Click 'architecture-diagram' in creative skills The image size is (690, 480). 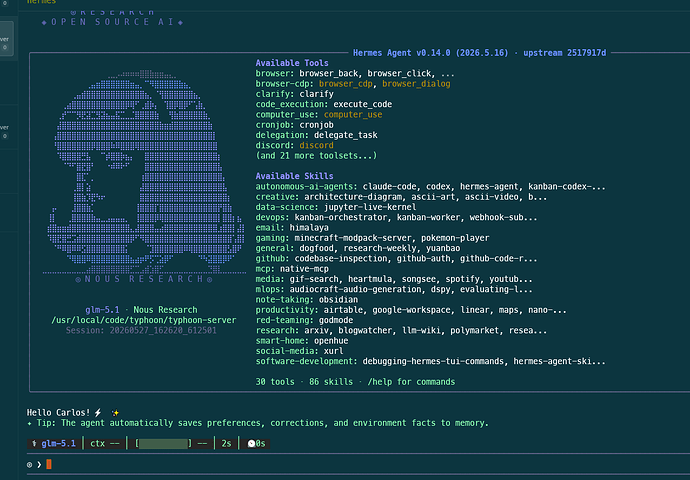(353, 197)
